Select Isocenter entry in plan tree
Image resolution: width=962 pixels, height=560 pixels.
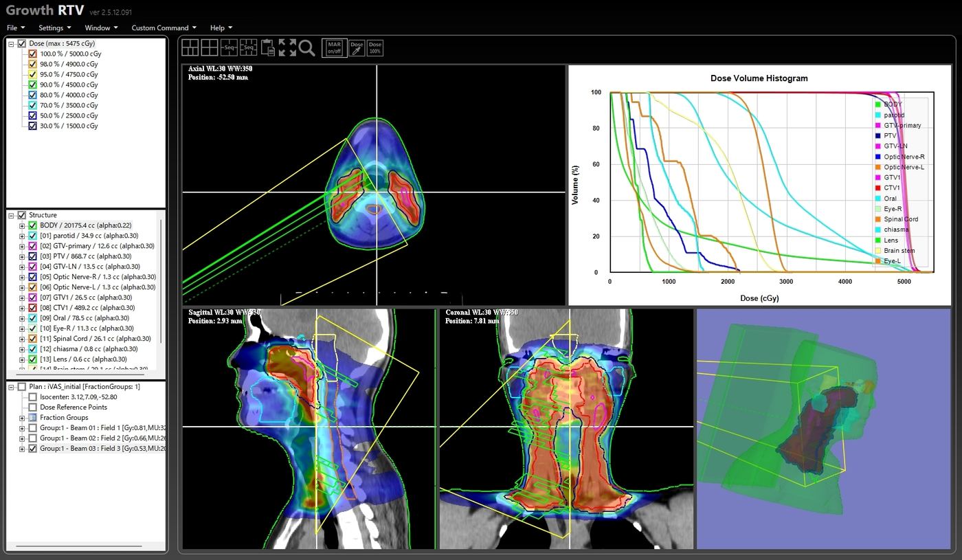click(78, 397)
